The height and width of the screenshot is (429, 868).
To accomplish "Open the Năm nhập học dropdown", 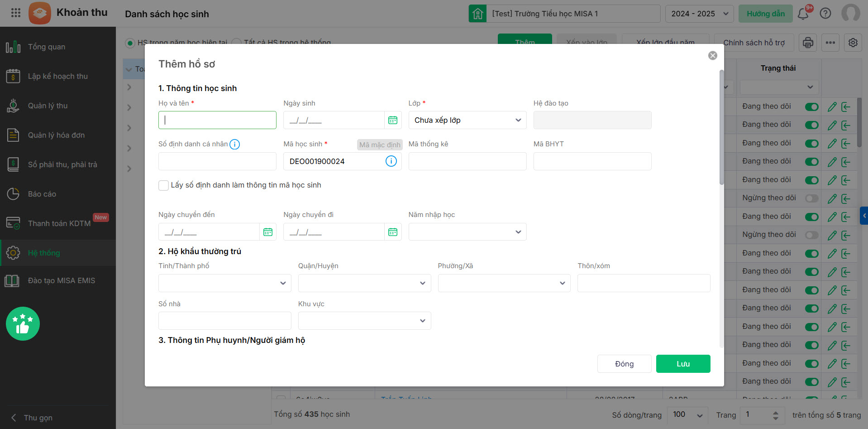I will pyautogui.click(x=467, y=232).
